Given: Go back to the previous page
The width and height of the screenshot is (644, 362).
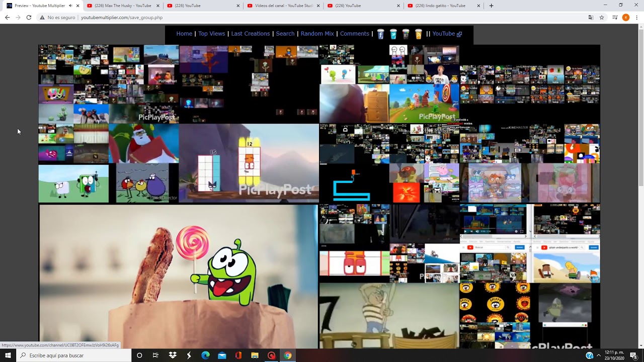Looking at the screenshot, I should [x=7, y=18].
